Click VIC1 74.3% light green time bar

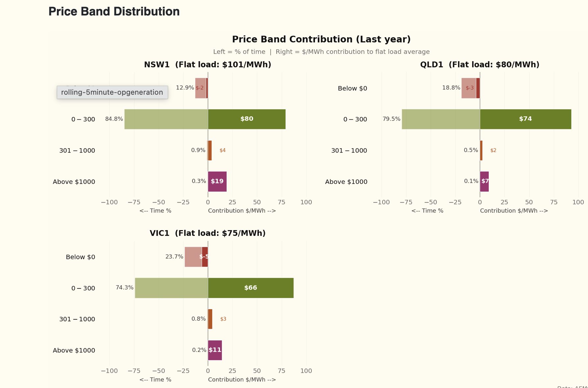tap(171, 288)
